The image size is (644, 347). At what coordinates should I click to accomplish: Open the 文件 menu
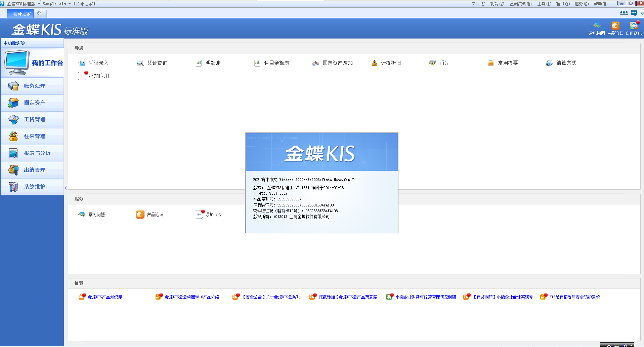[x=478, y=4]
